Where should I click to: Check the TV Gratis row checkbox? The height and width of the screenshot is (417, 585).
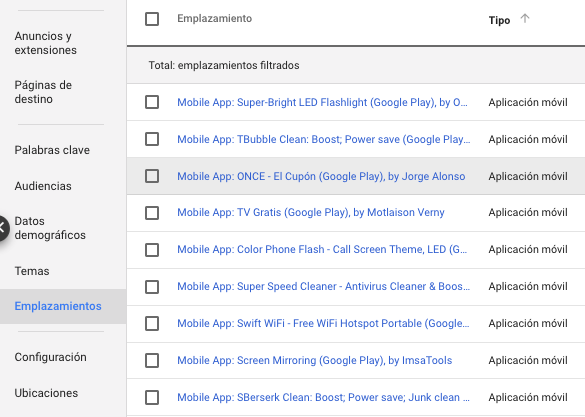(152, 213)
